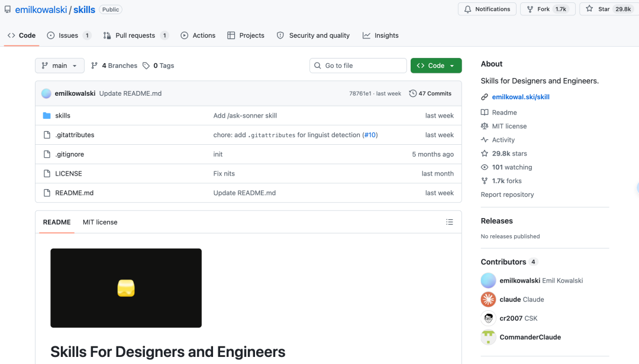This screenshot has height=364, width=639.
Task: Open the emilkowalski owner link
Action: tap(41, 10)
